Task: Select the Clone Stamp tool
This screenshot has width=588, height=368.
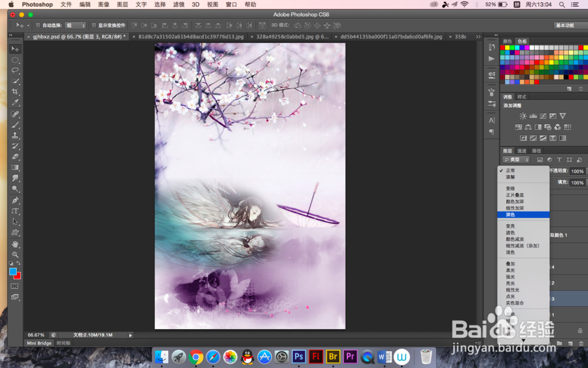Action: point(15,135)
